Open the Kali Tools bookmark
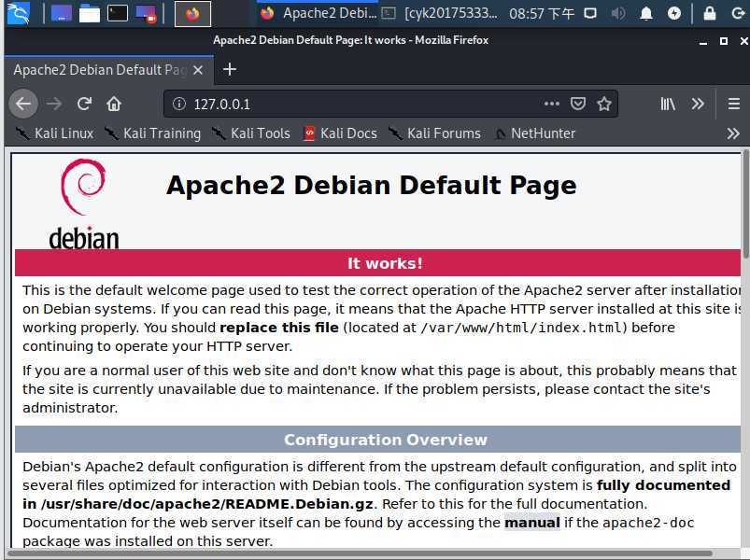Screen dimensions: 750x560 click(250, 133)
